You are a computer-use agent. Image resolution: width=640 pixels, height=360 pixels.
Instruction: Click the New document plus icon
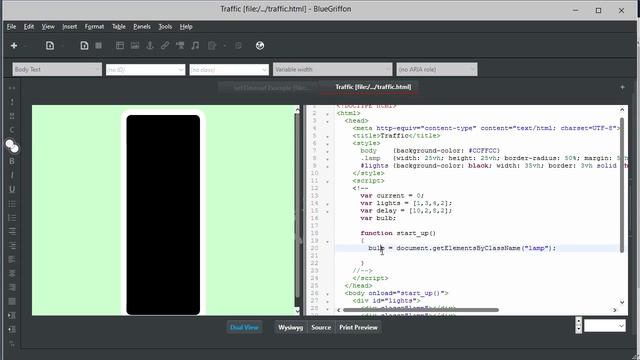pos(14,46)
